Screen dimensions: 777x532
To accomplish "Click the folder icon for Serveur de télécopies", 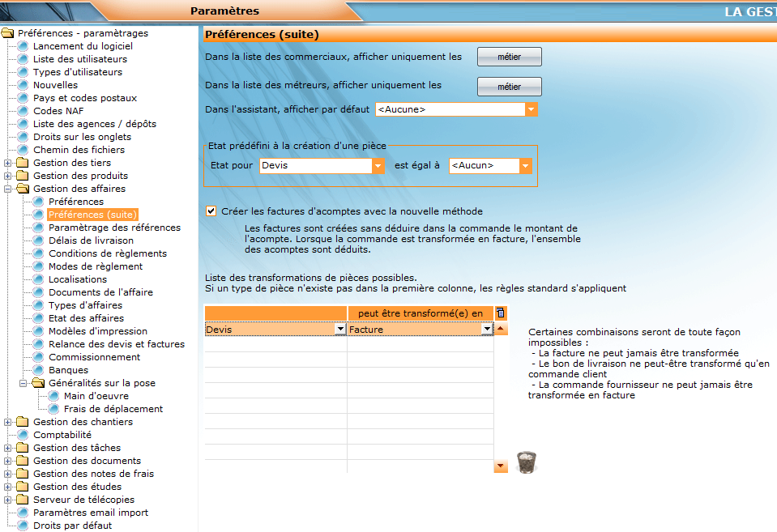I will (23, 500).
